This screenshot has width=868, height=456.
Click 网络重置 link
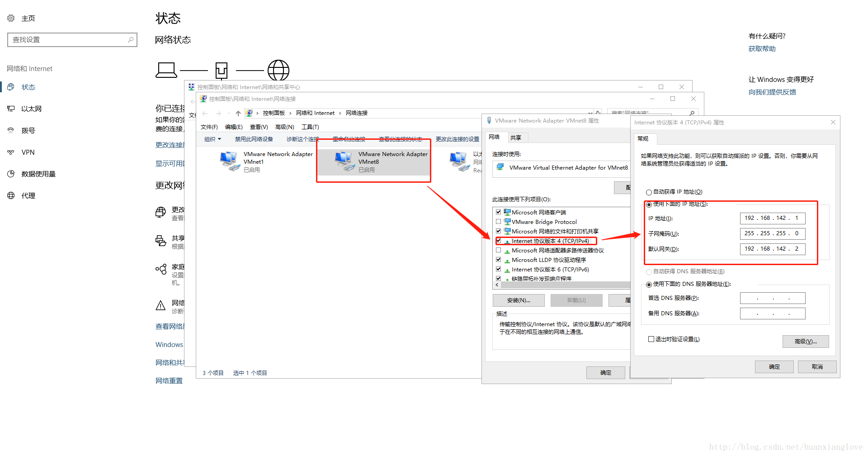pyautogui.click(x=169, y=381)
